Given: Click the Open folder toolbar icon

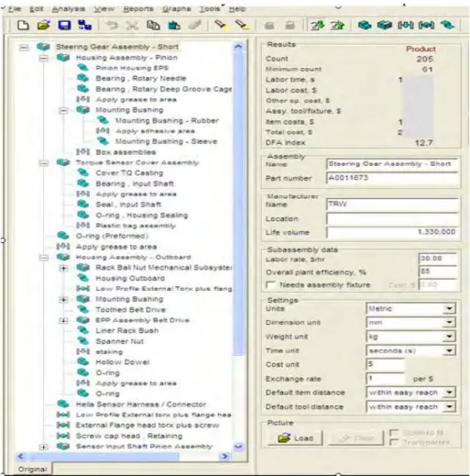Looking at the screenshot, I should [44, 25].
